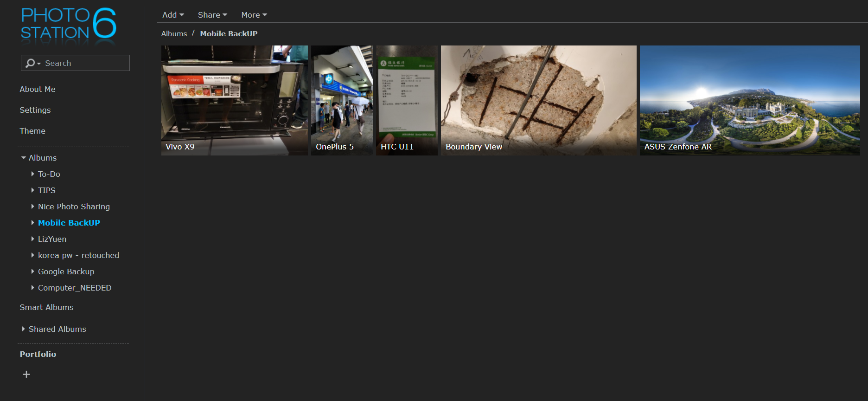The width and height of the screenshot is (868, 401).
Task: Select the Nice Photo Sharing album
Action: pos(74,207)
